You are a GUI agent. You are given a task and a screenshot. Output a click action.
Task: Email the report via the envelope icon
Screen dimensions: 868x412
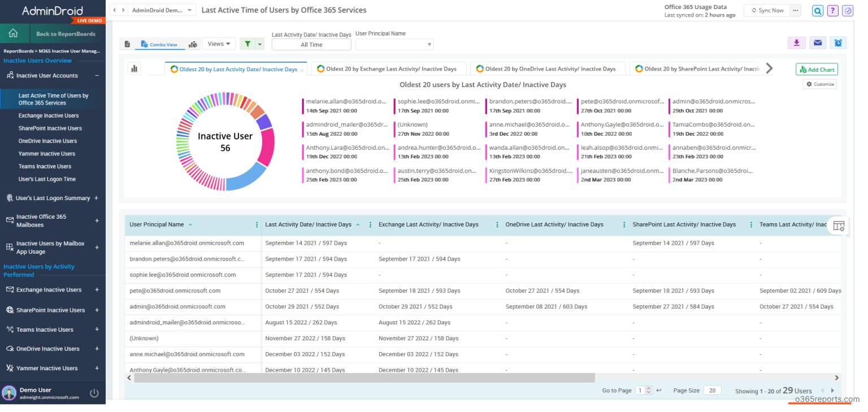(x=817, y=42)
